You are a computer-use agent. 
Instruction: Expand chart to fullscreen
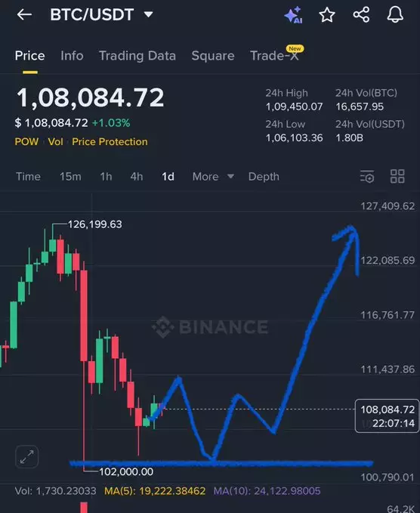click(x=27, y=457)
